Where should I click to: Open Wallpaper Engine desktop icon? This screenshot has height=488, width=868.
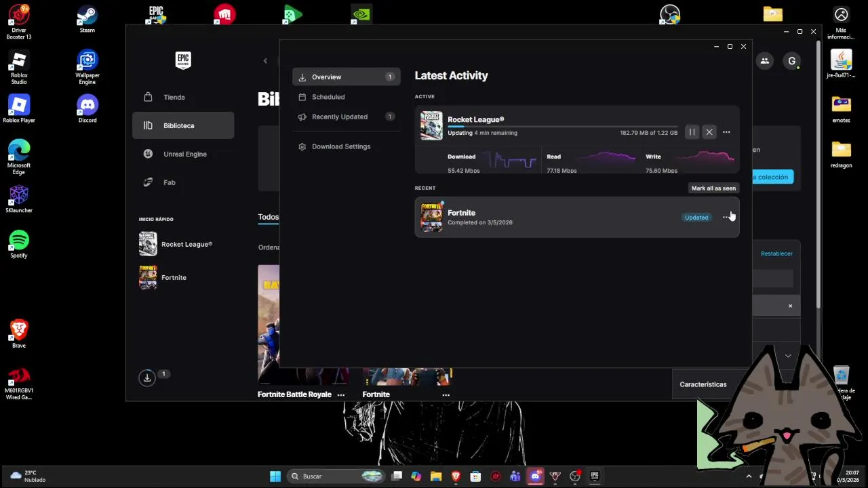(x=87, y=68)
